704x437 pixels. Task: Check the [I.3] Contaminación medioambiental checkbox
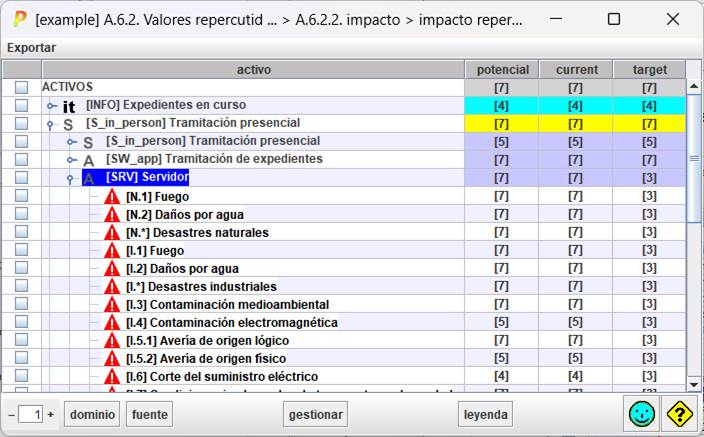click(x=21, y=303)
